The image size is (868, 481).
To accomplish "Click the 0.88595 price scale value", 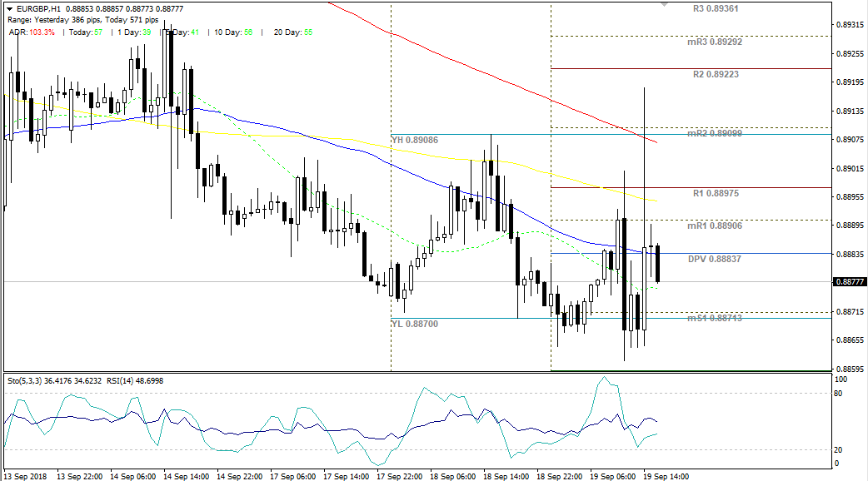I will click(851, 369).
